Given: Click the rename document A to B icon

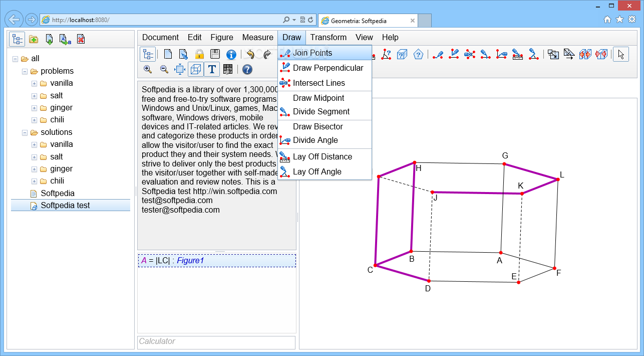Looking at the screenshot, I should [65, 39].
